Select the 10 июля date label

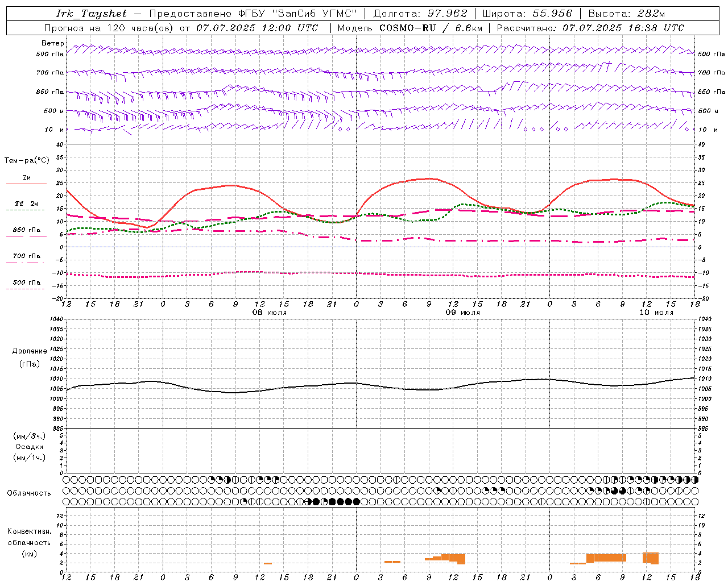[x=656, y=313]
